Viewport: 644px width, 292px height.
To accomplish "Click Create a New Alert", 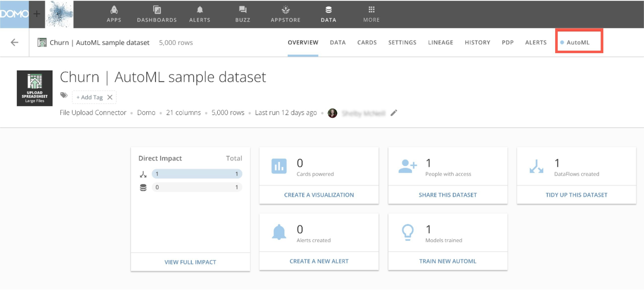I will pyautogui.click(x=319, y=261).
